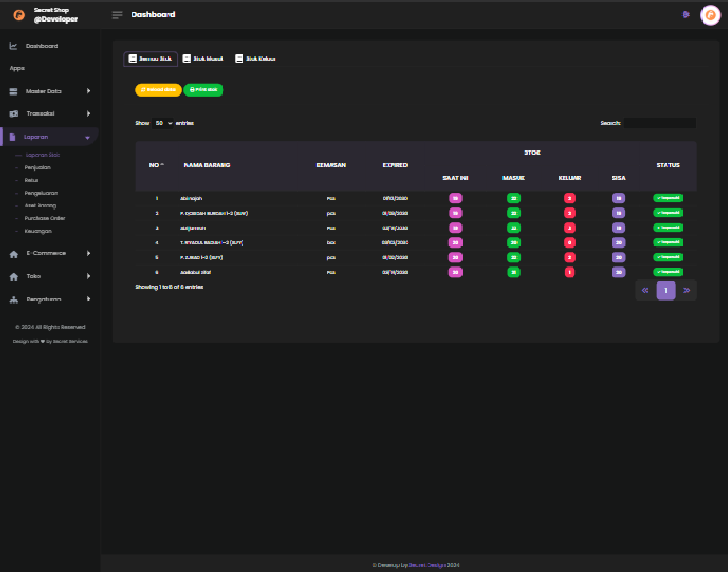The width and height of the screenshot is (728, 572).
Task: Click the Pengaturan sitemap icon
Action: click(x=14, y=300)
